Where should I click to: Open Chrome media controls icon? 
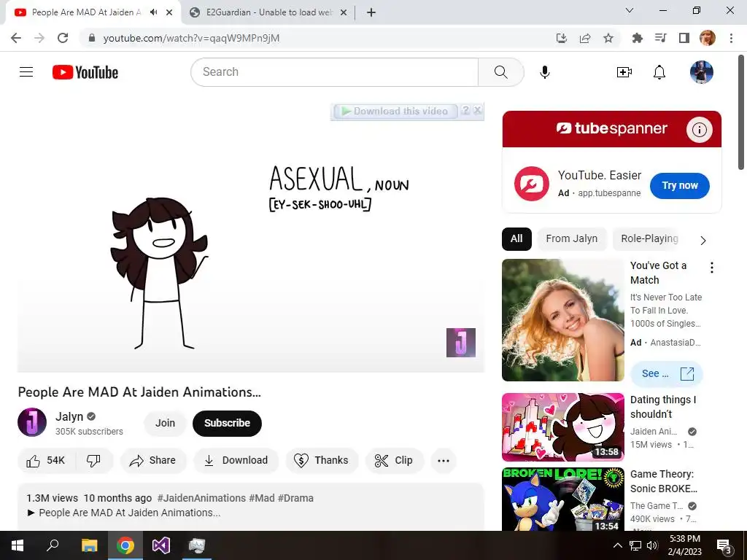pos(661,38)
